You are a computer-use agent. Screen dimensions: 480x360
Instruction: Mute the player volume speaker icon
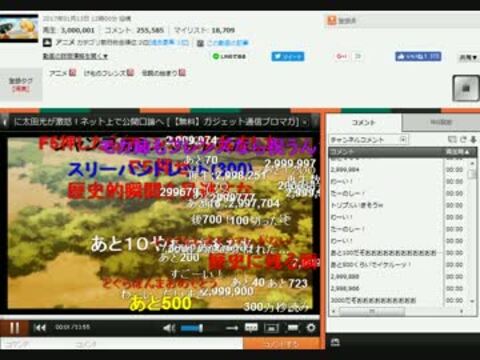point(169,328)
